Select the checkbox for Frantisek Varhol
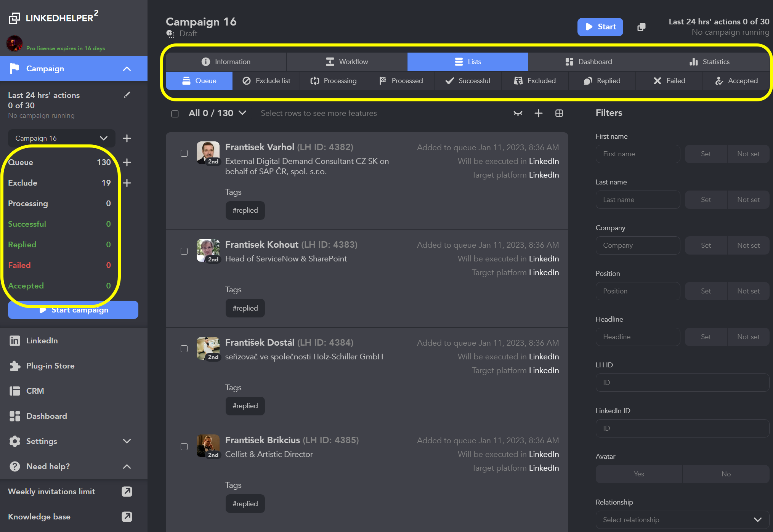This screenshot has width=773, height=532. coord(184,153)
